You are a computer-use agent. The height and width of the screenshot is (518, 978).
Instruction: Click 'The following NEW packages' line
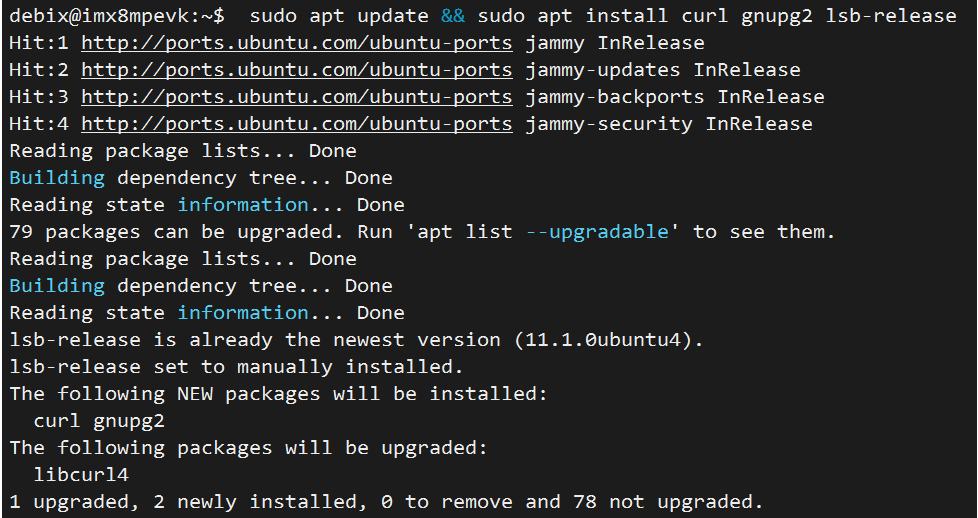pos(278,394)
